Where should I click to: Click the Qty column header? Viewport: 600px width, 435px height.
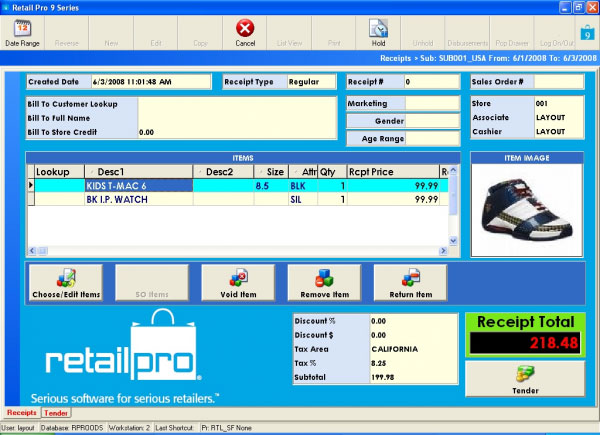click(x=332, y=172)
